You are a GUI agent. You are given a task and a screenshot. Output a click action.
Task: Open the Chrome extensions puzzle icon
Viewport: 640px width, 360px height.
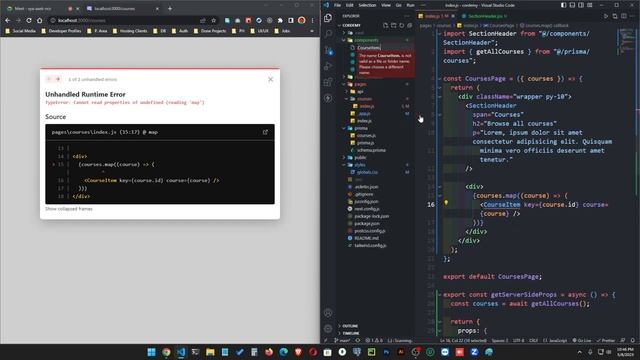pyautogui.click(x=280, y=20)
